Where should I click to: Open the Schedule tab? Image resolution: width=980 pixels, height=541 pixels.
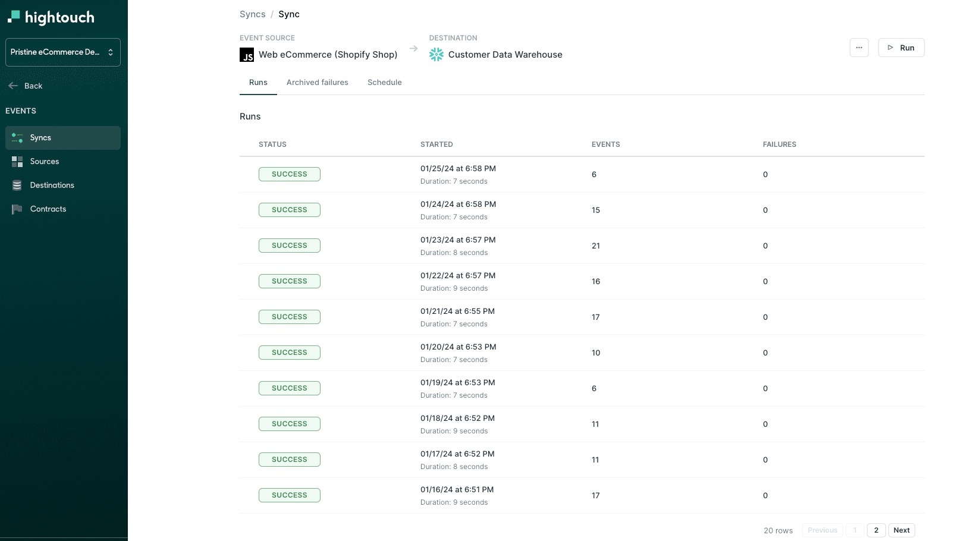coord(384,82)
